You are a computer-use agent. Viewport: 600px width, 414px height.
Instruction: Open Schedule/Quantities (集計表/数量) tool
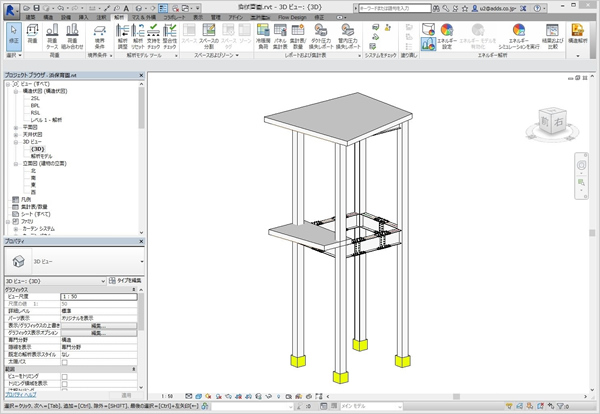(x=298, y=36)
